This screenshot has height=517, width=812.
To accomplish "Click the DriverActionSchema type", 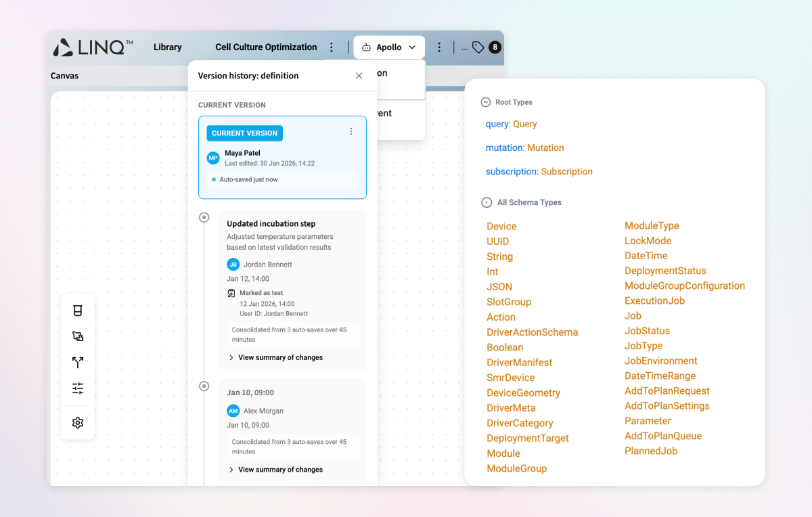I will point(533,332).
